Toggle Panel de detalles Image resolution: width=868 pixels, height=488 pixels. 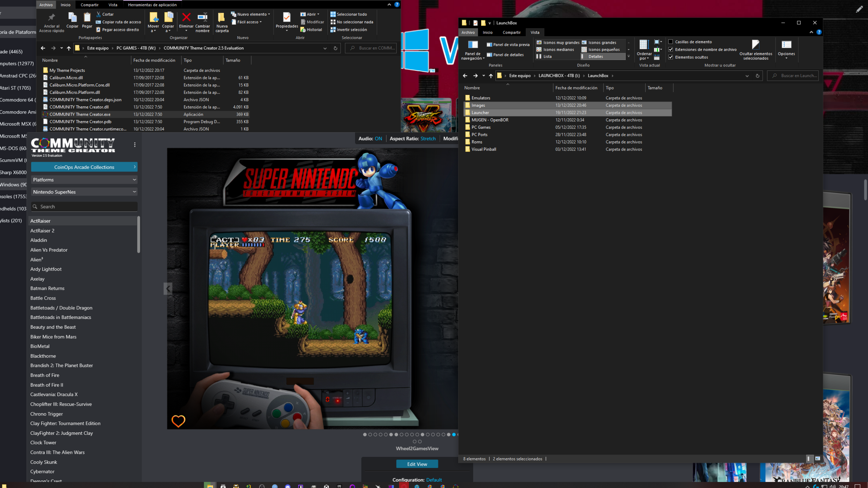click(505, 55)
